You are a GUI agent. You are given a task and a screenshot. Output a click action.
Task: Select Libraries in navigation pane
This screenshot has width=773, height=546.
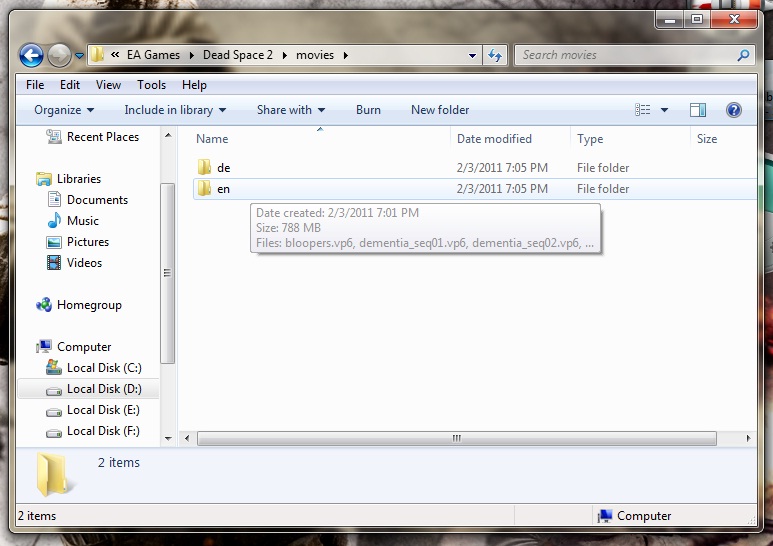(x=79, y=179)
